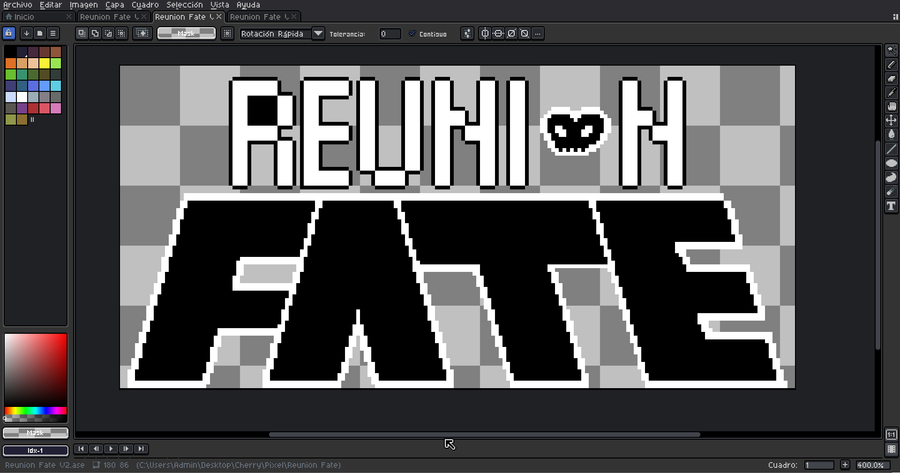Click the palette lock edit icon
Image resolution: width=900 pixels, height=473 pixels.
(x=9, y=33)
